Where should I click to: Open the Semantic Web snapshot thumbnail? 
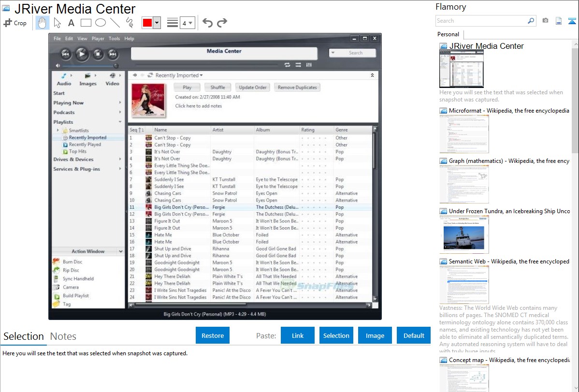click(x=464, y=285)
